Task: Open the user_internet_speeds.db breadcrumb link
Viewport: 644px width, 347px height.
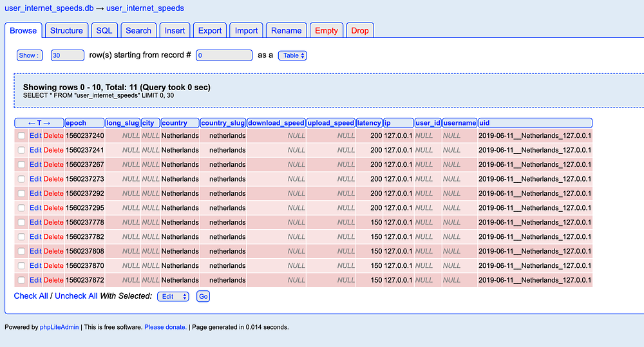Action: click(49, 8)
